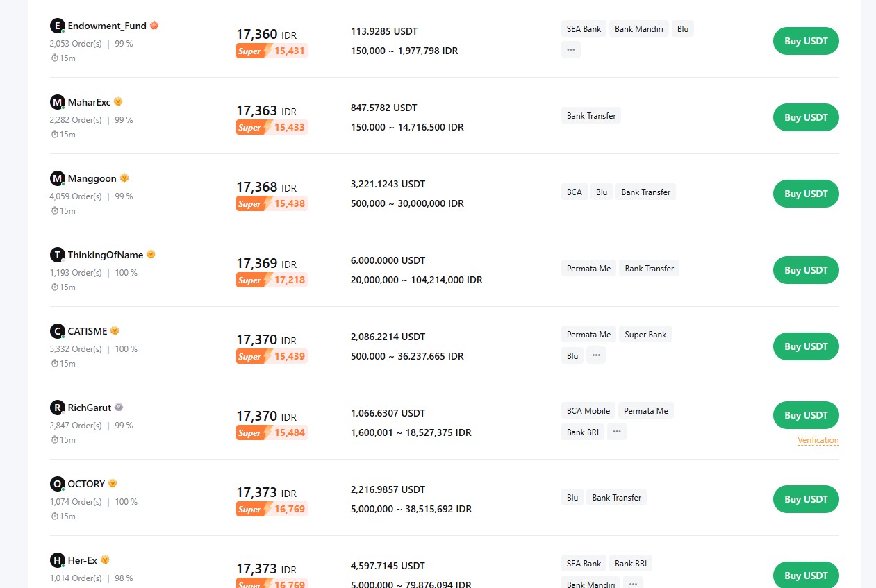876x588 pixels.
Task: Click the badge icon next to Her-Ex
Action: (105, 560)
